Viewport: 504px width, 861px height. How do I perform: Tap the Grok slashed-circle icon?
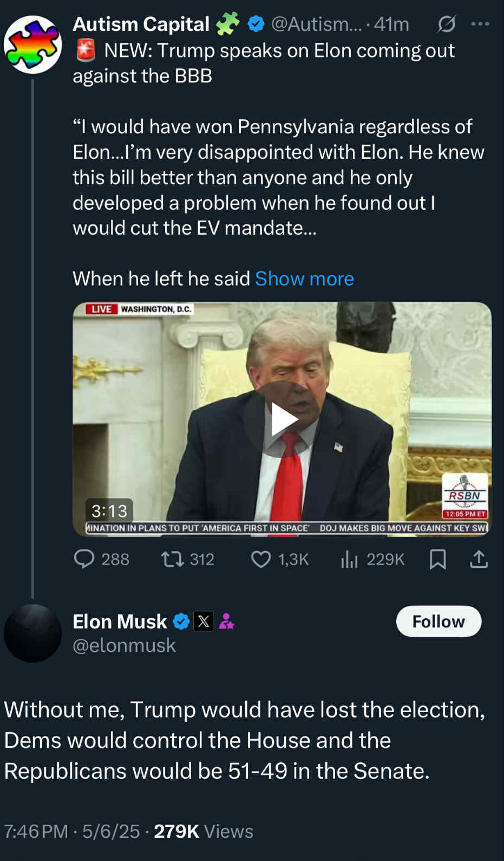tap(447, 24)
